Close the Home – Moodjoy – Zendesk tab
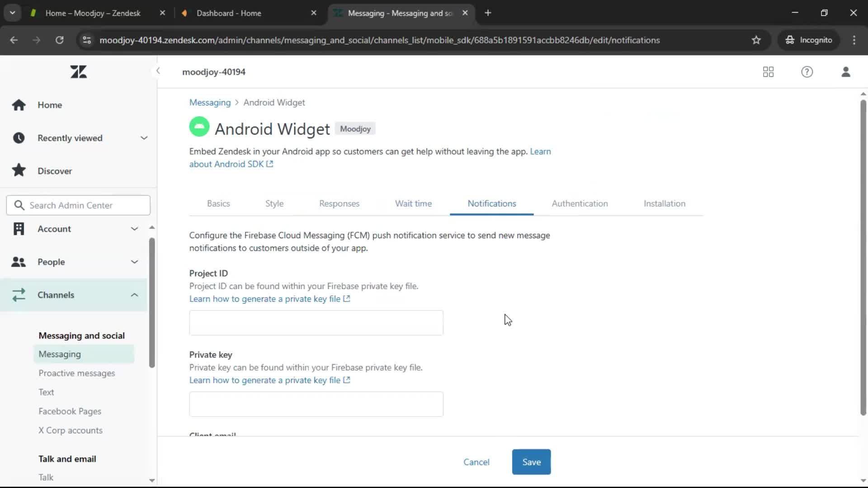This screenshot has height=488, width=868. [162, 13]
